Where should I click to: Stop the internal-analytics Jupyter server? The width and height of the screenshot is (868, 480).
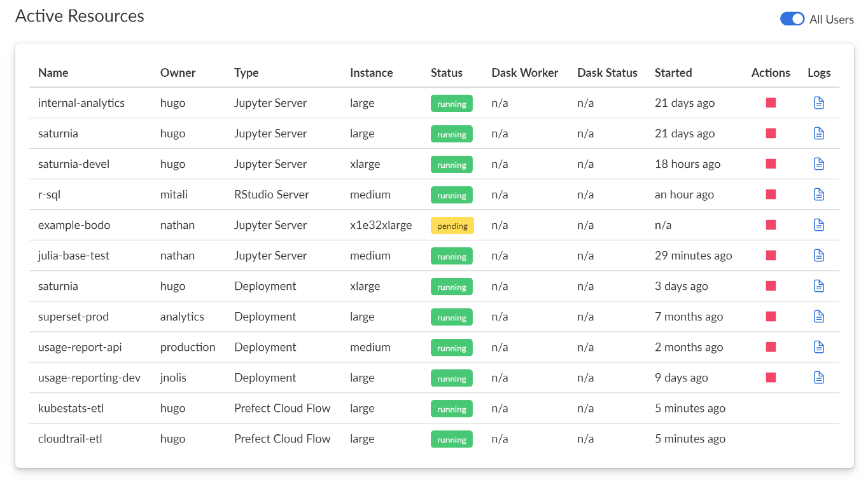(771, 103)
